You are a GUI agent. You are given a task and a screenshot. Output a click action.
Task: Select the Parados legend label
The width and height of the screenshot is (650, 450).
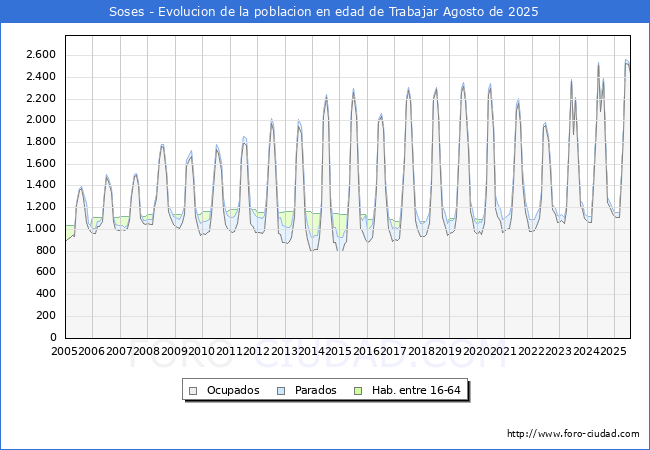(x=317, y=390)
